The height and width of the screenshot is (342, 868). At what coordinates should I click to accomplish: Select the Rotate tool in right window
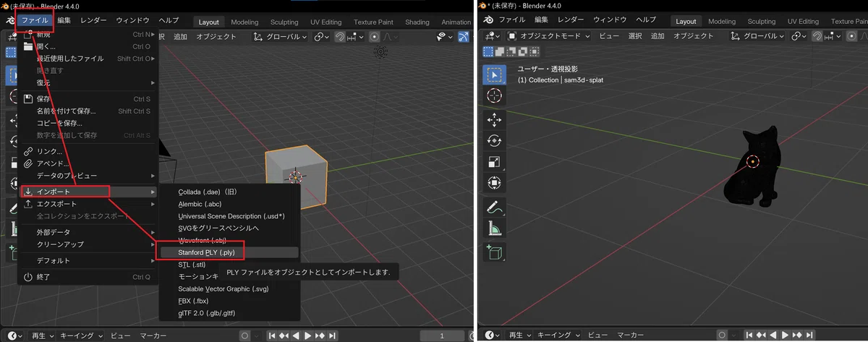(x=495, y=140)
